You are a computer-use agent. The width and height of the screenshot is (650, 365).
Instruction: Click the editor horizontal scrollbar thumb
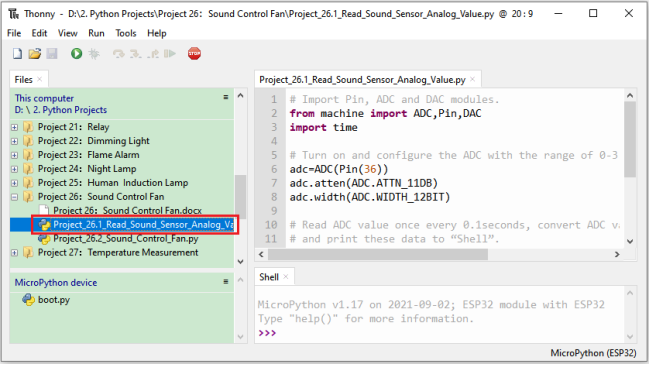[378, 254]
